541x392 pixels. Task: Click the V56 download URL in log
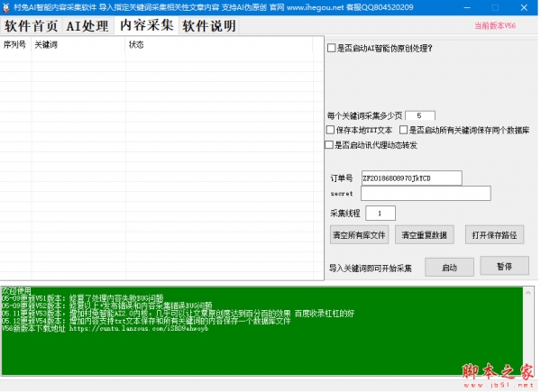point(139,329)
